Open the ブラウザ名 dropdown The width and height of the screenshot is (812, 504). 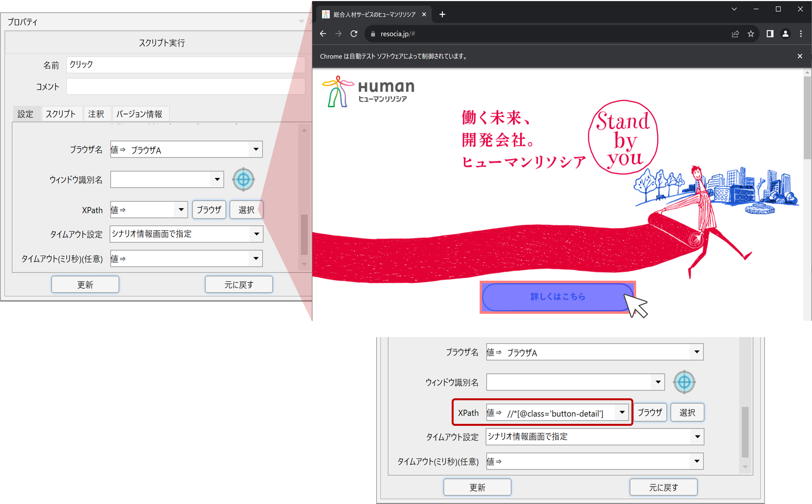pos(256,150)
